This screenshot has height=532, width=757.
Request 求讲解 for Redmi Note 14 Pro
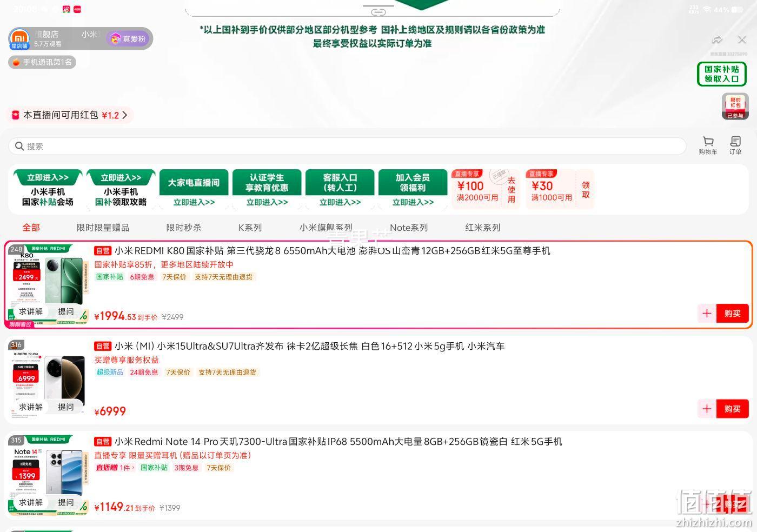click(x=31, y=502)
